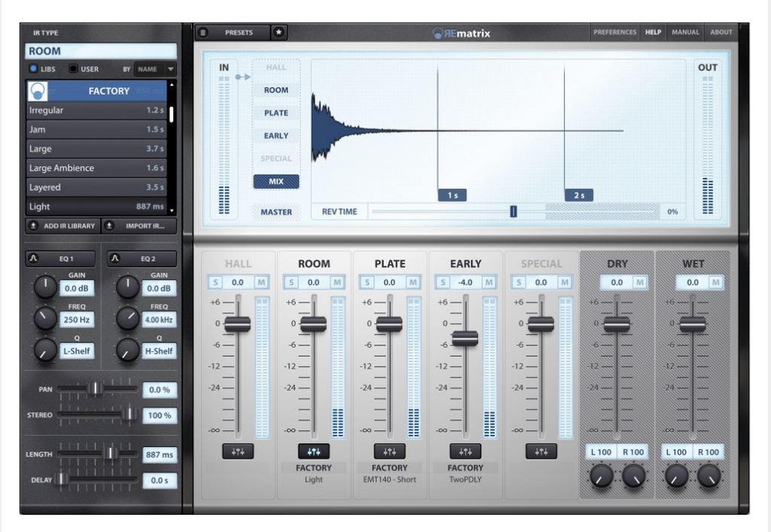Mute the EARLY channel
The width and height of the screenshot is (771, 532).
(488, 282)
